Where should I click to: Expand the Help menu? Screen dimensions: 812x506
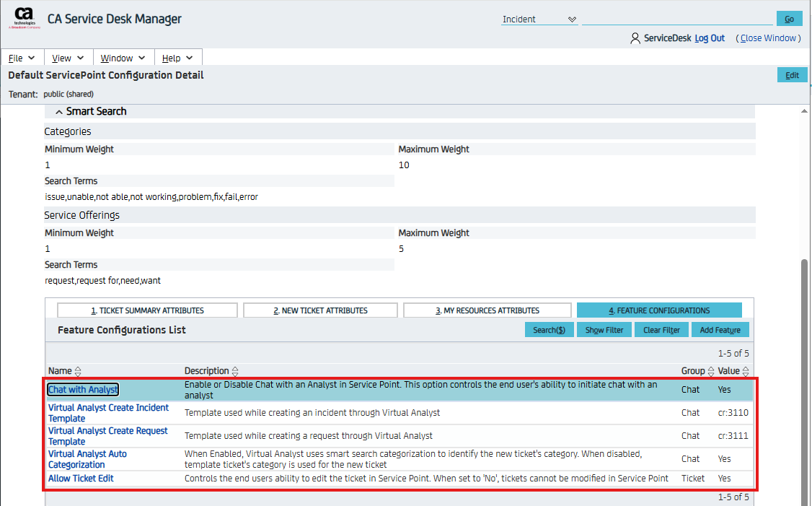(177, 58)
